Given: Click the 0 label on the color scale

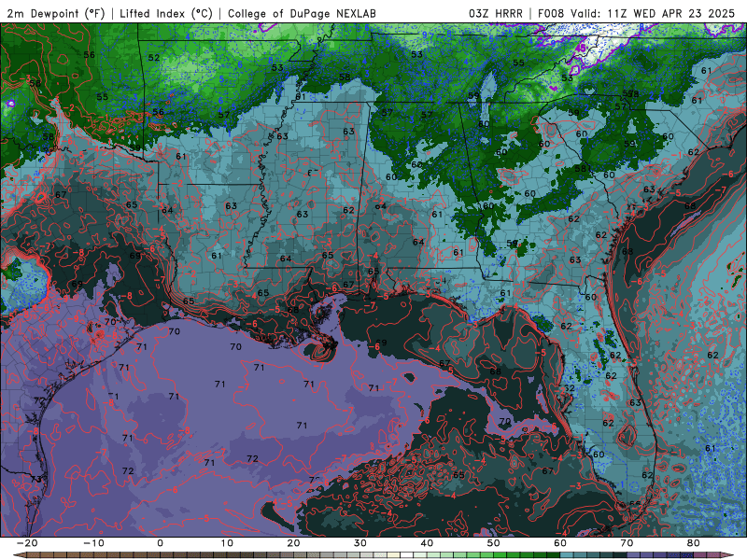Looking at the screenshot, I should pos(160,543).
